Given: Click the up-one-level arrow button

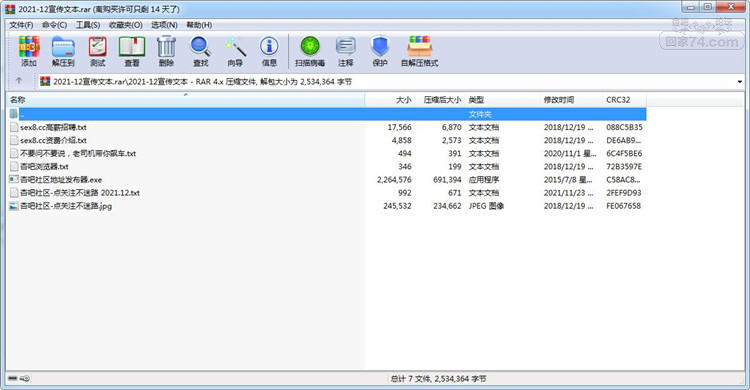Looking at the screenshot, I should pyautogui.click(x=19, y=81).
